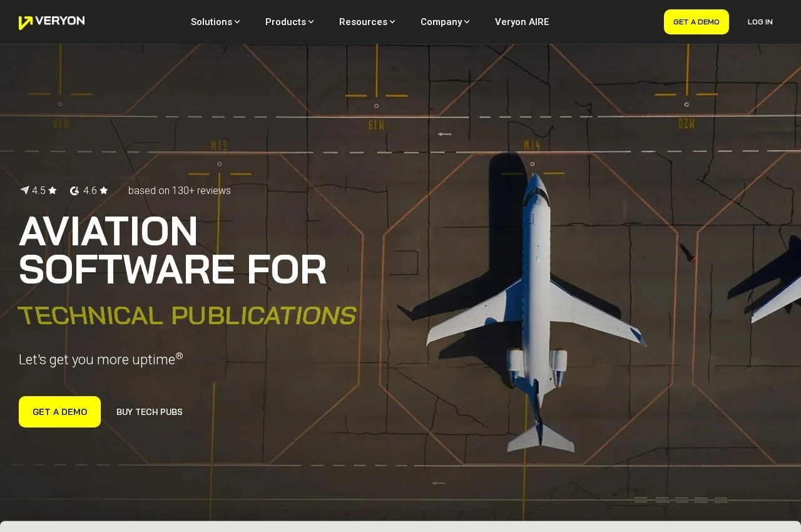The width and height of the screenshot is (801, 532).
Task: Go to the Veryon AIRE page
Action: (x=522, y=22)
